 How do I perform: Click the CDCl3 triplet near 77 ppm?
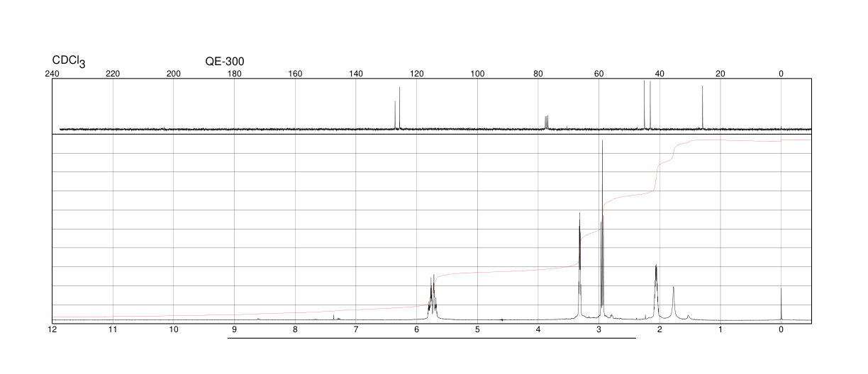[546, 122]
